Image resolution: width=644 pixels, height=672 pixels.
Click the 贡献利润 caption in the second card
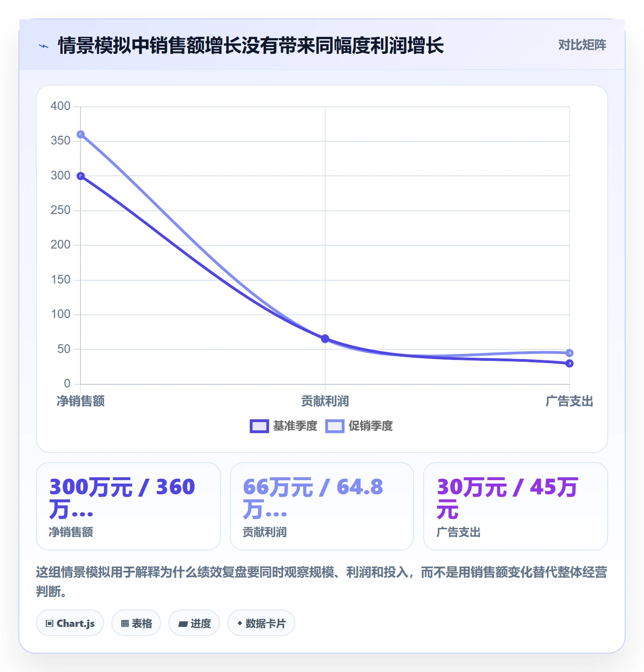(264, 533)
